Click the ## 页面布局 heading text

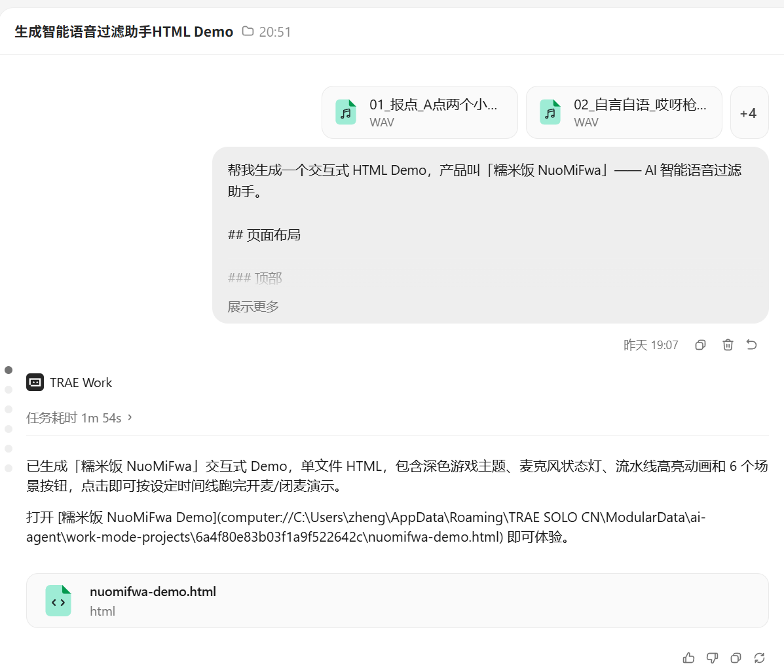point(264,235)
